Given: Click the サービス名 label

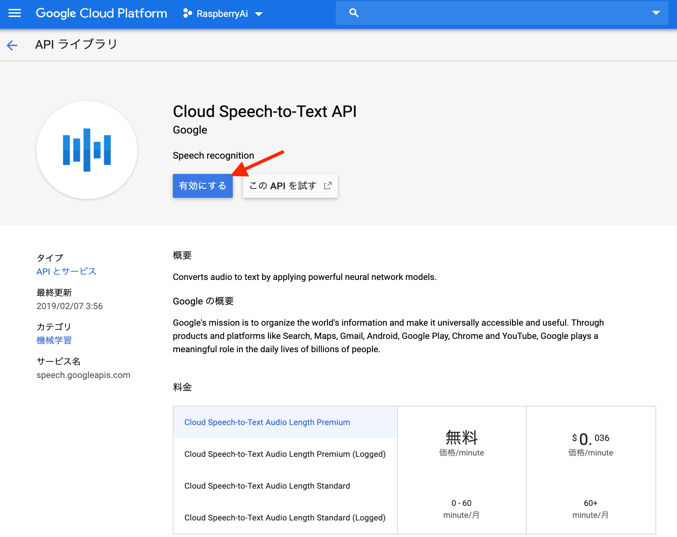Looking at the screenshot, I should (x=58, y=361).
